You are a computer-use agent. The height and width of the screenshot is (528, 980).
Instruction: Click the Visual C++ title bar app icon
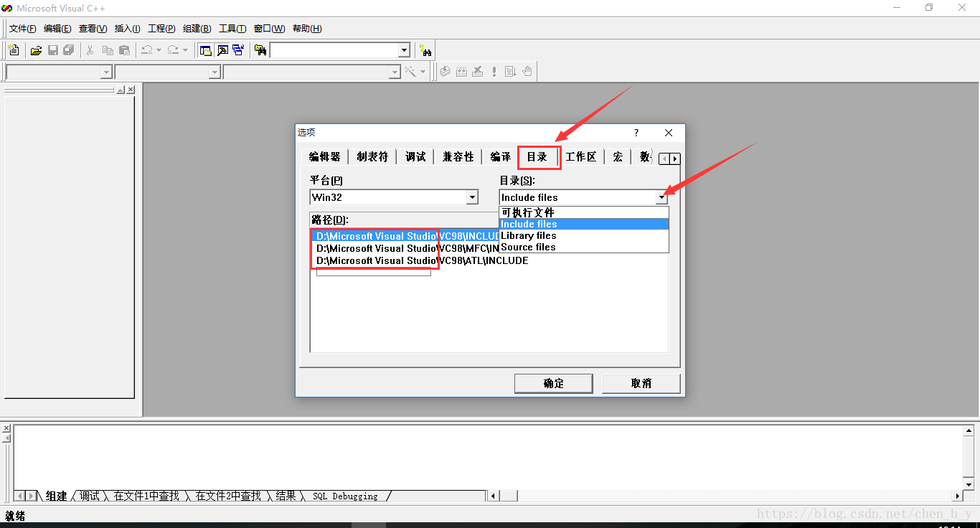click(8, 8)
